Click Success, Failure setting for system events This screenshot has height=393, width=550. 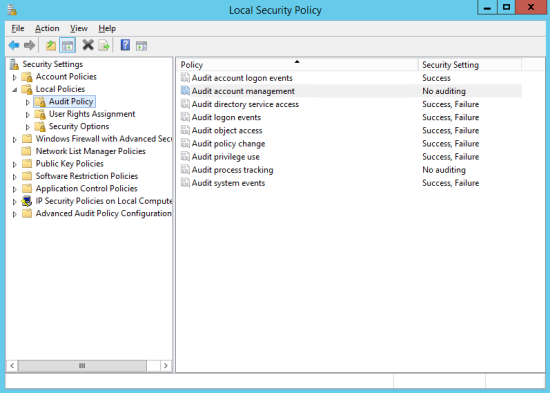coord(450,183)
